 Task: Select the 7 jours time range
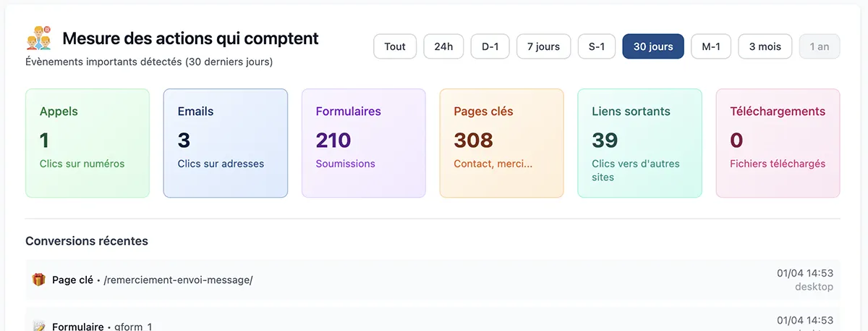pos(543,46)
